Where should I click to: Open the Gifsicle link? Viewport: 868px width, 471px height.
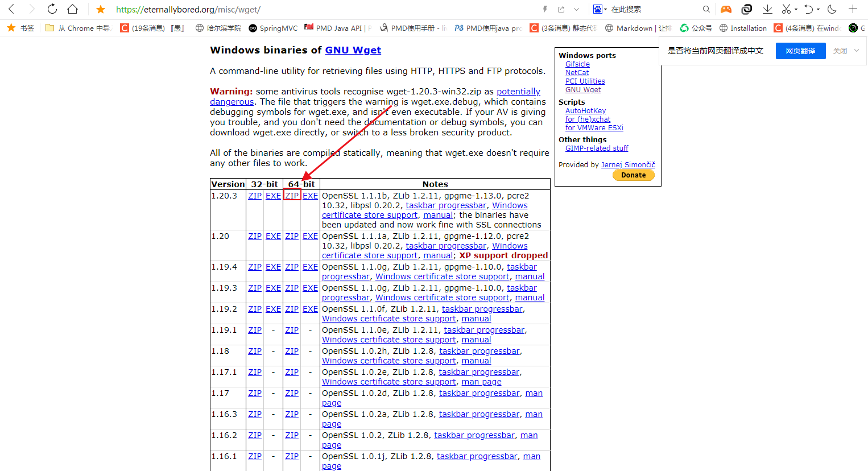click(577, 64)
